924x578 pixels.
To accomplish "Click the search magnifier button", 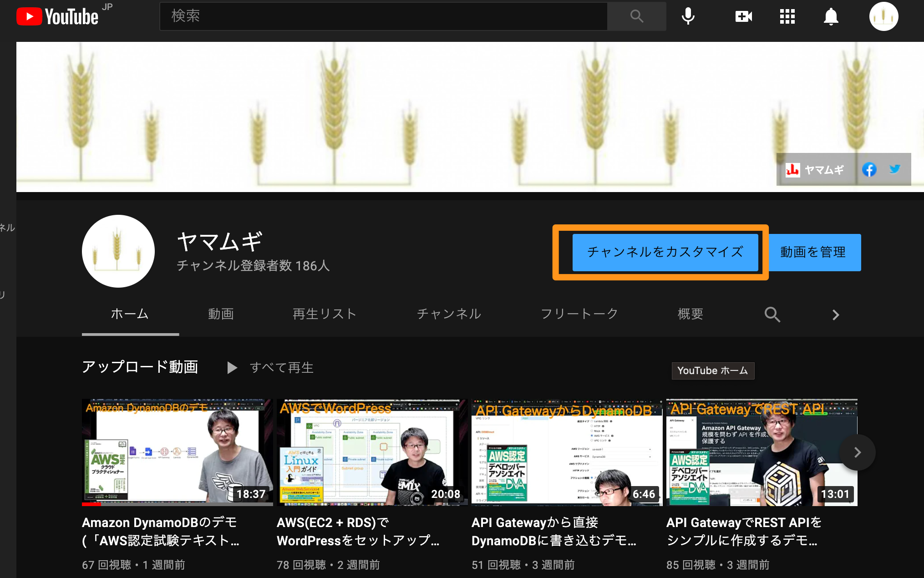I will (x=637, y=16).
